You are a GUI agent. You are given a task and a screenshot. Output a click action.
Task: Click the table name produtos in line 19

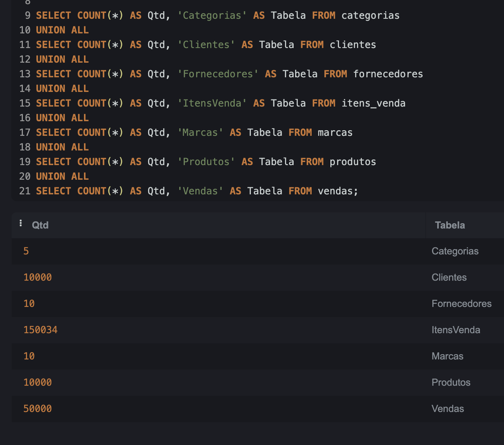point(353,162)
